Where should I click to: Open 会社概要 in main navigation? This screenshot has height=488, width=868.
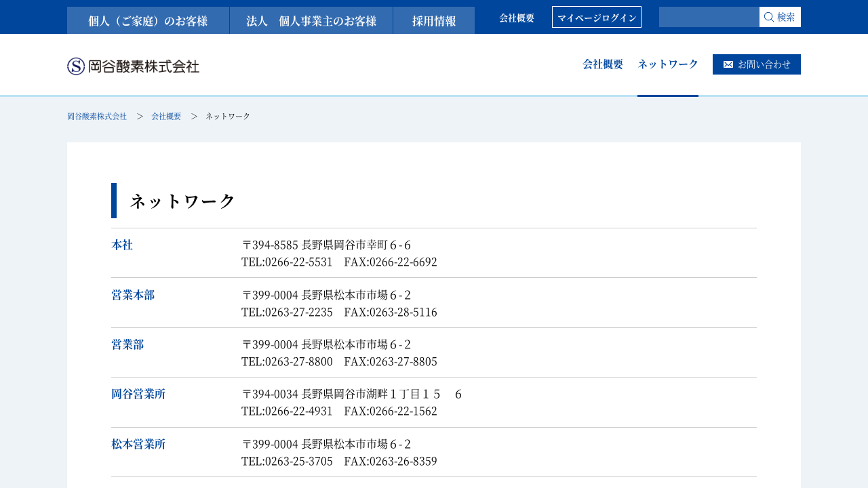pyautogui.click(x=603, y=64)
